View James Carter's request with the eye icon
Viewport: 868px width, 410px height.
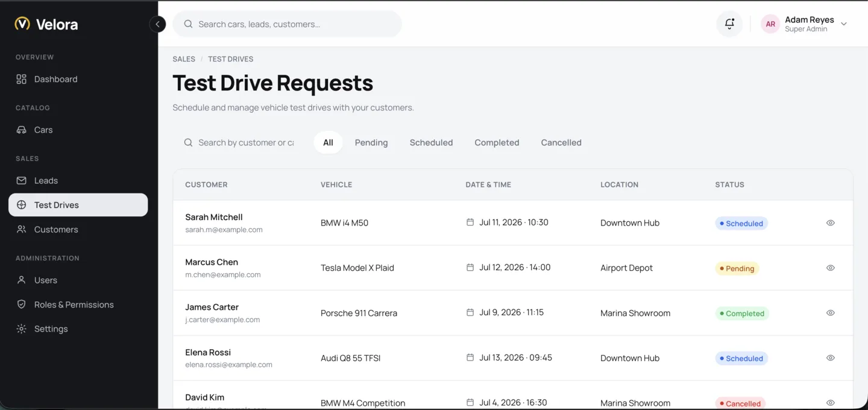(830, 313)
